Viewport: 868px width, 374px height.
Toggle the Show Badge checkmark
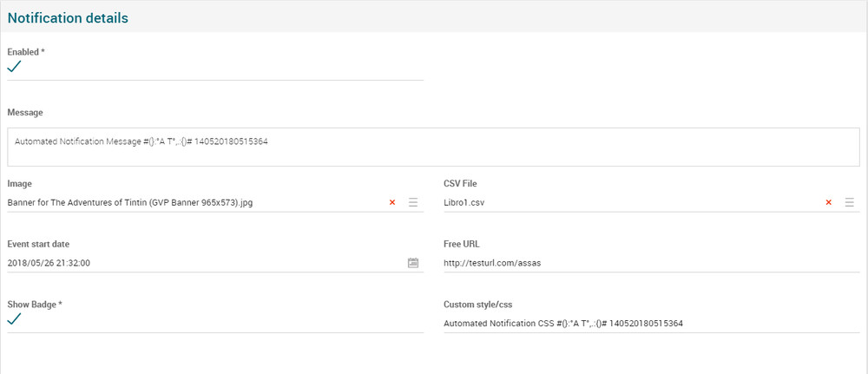[x=14, y=318]
